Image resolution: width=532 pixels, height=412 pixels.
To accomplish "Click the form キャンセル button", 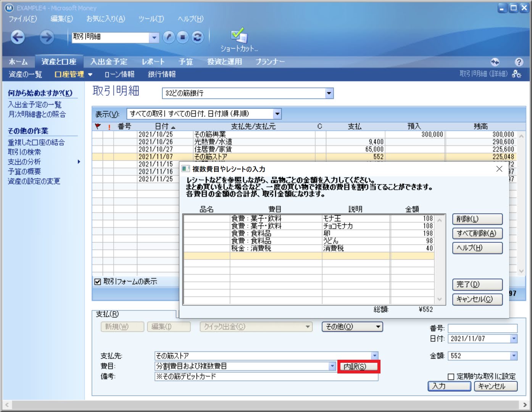I will pyautogui.click(x=496, y=386).
